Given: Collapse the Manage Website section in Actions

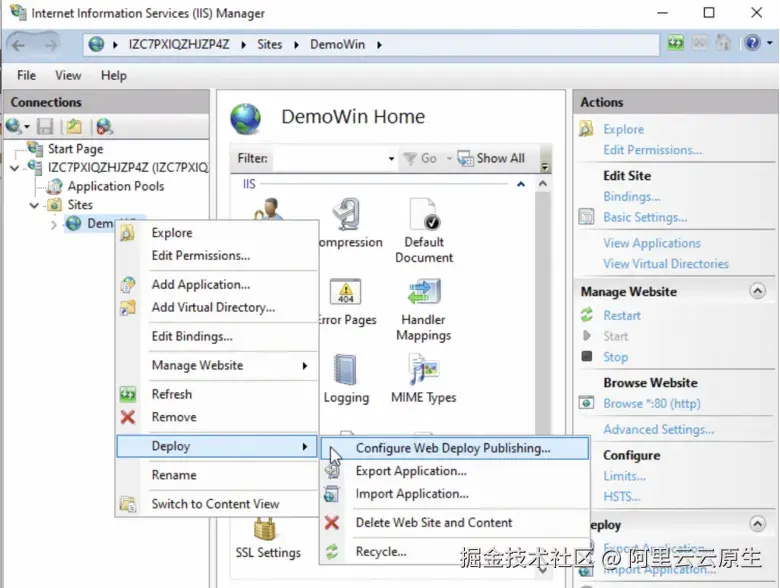Looking at the screenshot, I should click(x=758, y=291).
